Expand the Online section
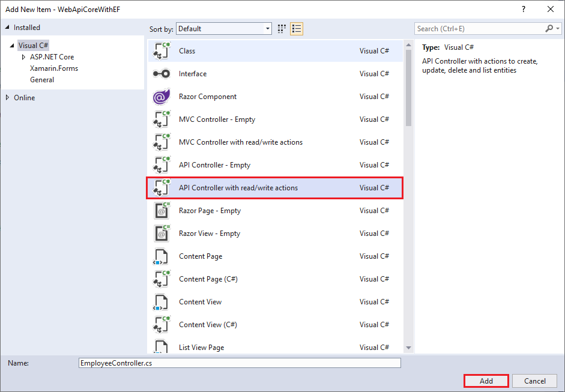The image size is (565, 392). tap(7, 98)
